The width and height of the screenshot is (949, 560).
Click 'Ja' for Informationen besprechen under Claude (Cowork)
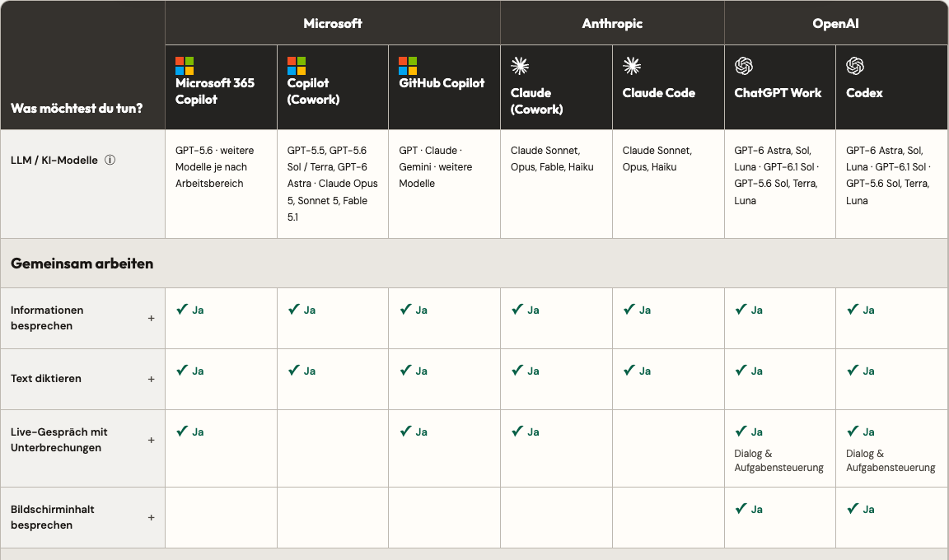pyautogui.click(x=533, y=310)
